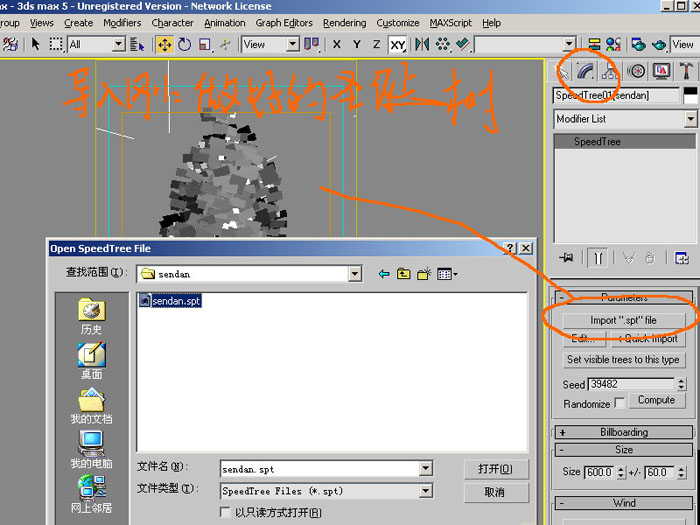
Task: Click the Render Scene teapot icon
Action: (638, 44)
